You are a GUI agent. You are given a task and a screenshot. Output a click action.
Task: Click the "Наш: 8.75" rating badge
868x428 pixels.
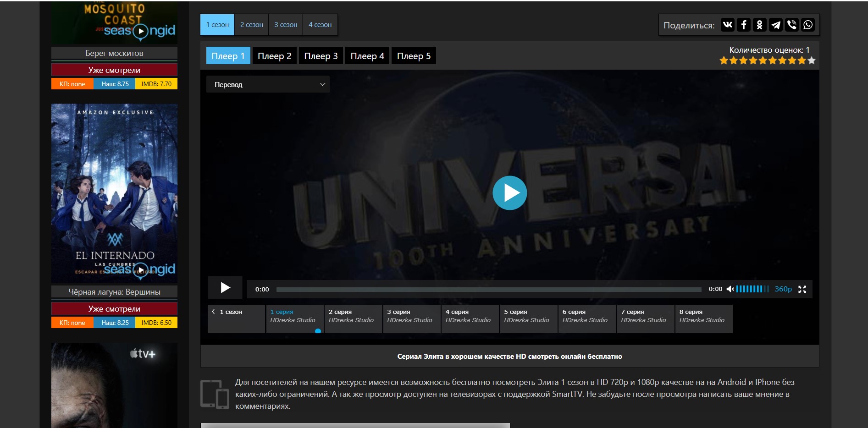point(115,84)
